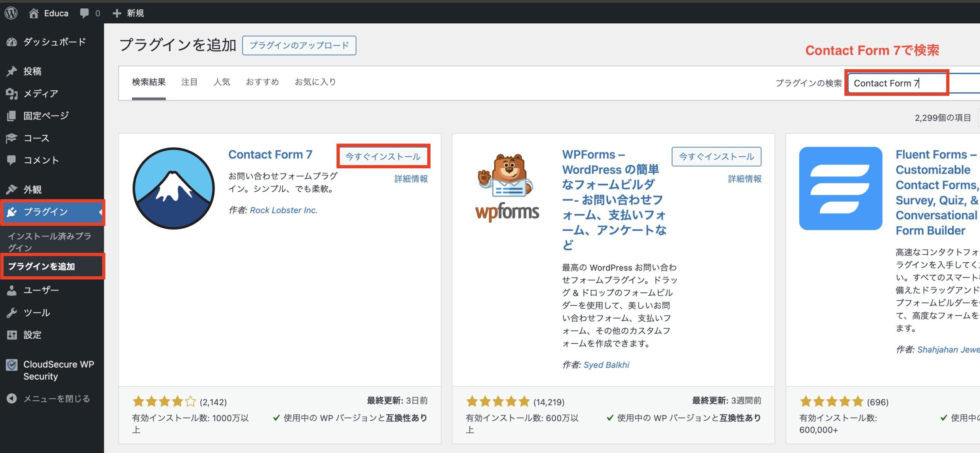
Task: Open CloudSecure WP Security menu
Action: [x=58, y=370]
